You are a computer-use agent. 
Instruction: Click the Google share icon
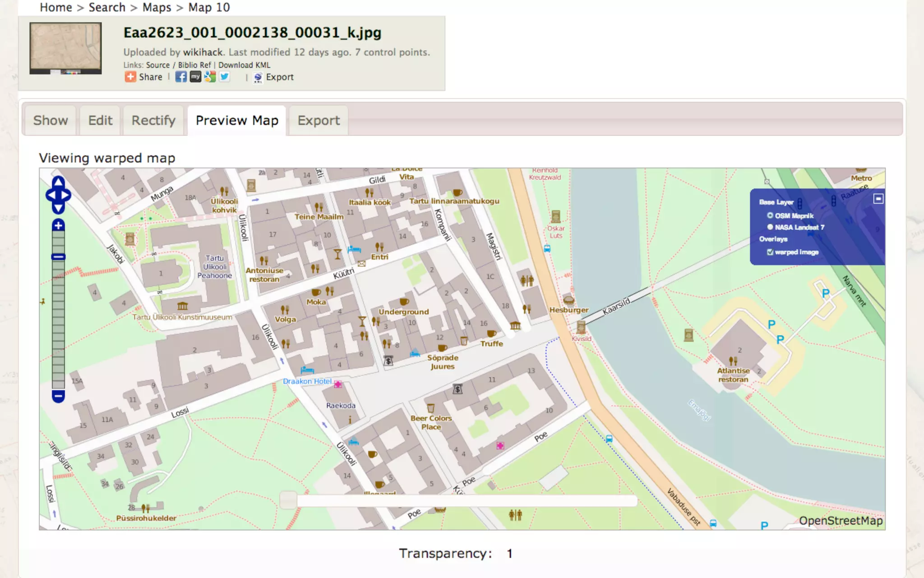coord(210,77)
